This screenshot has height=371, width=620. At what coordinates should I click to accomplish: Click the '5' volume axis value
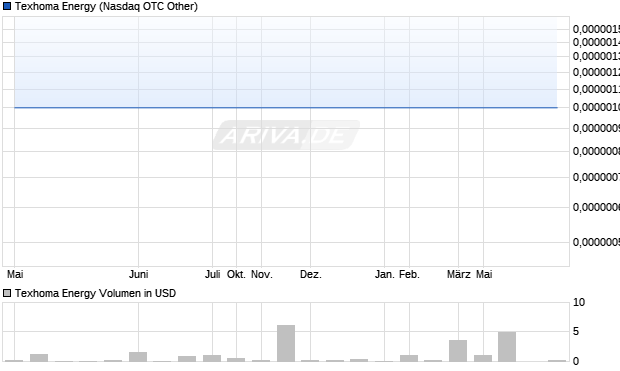[x=576, y=331]
